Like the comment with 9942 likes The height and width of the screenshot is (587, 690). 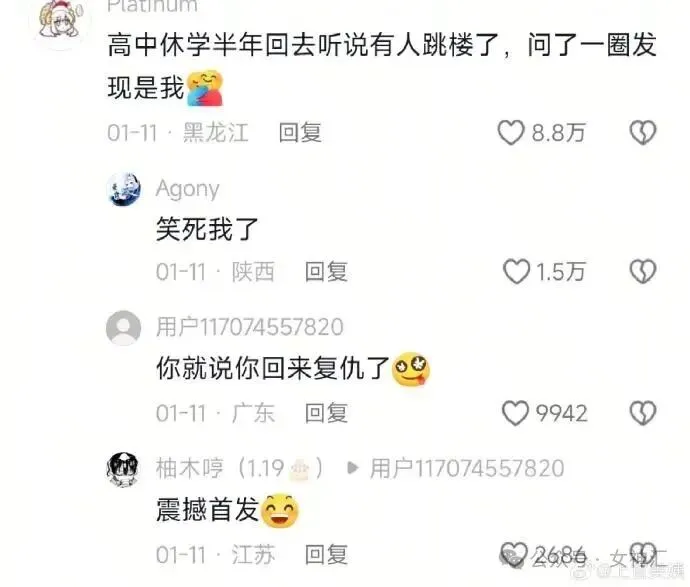click(x=515, y=413)
